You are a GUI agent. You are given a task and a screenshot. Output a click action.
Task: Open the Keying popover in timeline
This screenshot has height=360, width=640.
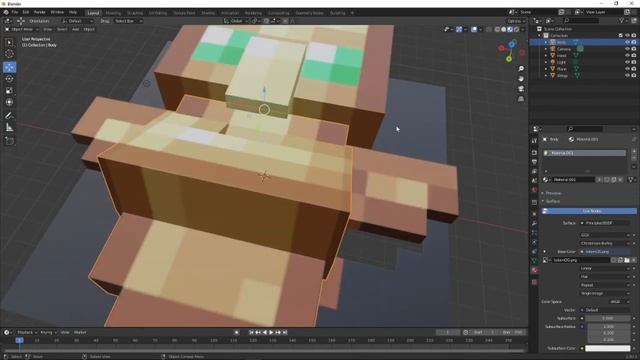pos(48,332)
